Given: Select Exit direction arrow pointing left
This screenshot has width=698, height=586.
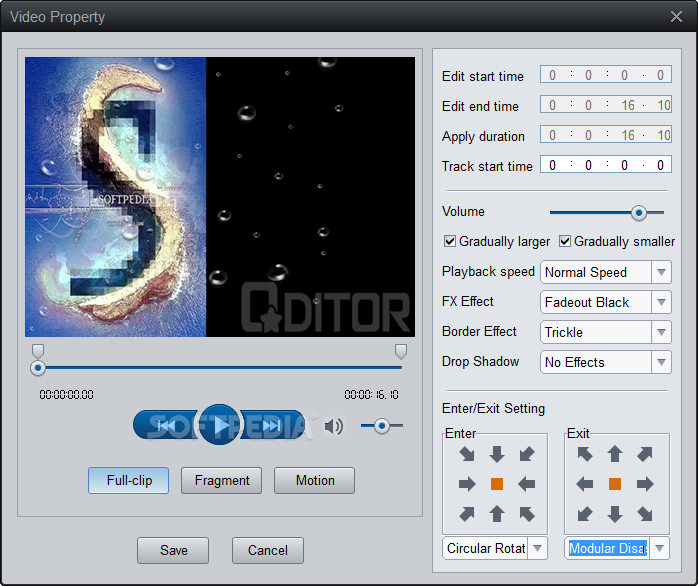Looking at the screenshot, I should 585,484.
